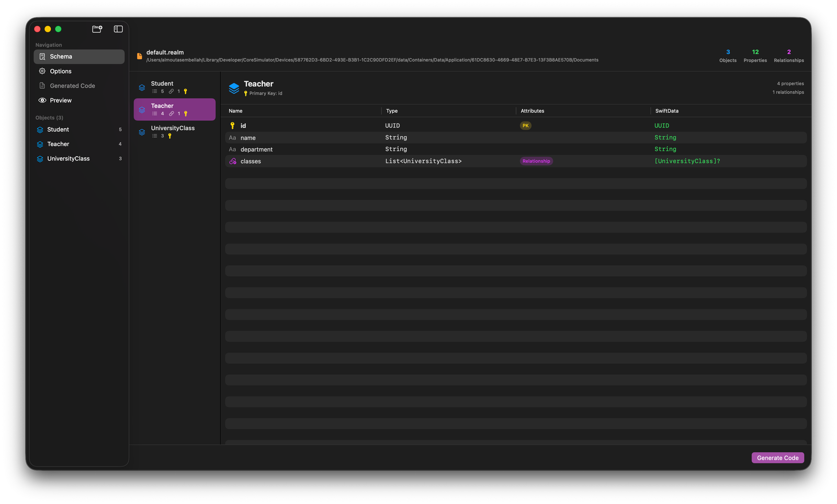The height and width of the screenshot is (504, 837).
Task: Click the green SwiftData type [UniversityClass]?
Action: pos(687,161)
